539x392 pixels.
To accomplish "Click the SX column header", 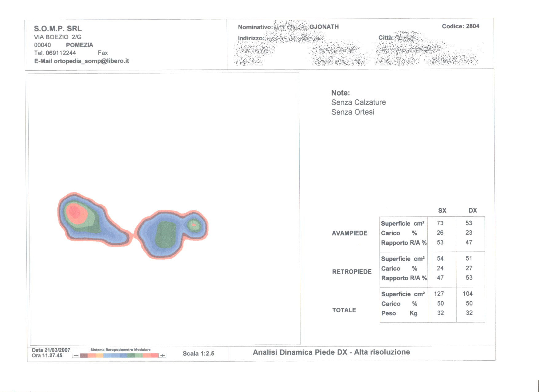I will [x=442, y=211].
